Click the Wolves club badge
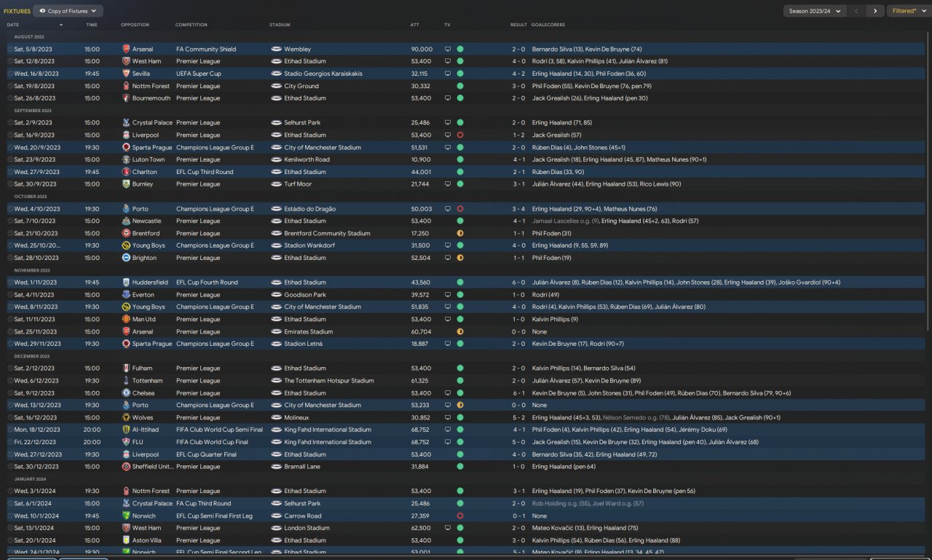932x560 pixels. [126, 417]
